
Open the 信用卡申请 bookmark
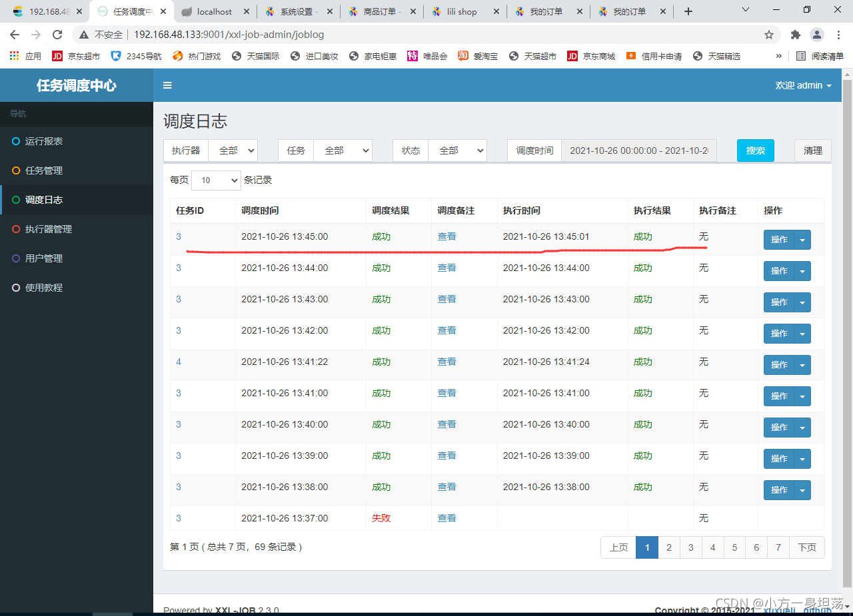coord(654,56)
